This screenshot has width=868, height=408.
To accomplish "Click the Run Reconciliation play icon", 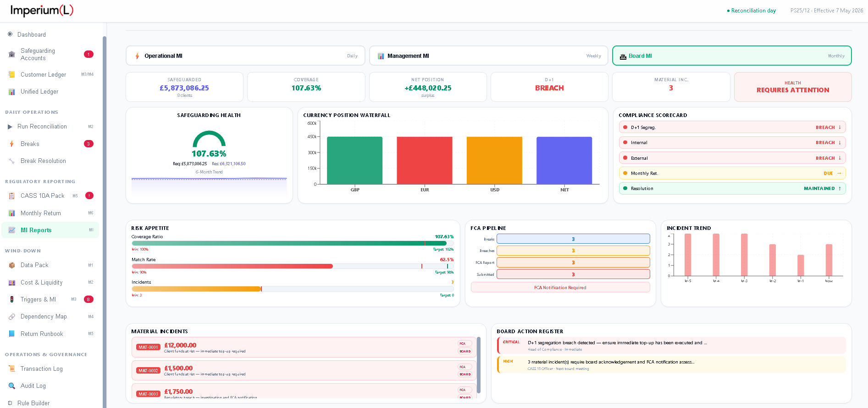I will [x=10, y=127].
